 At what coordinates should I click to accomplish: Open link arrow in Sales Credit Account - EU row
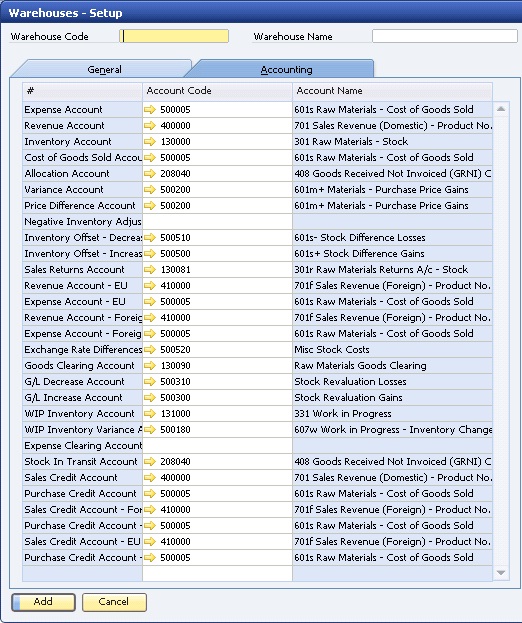point(150,542)
